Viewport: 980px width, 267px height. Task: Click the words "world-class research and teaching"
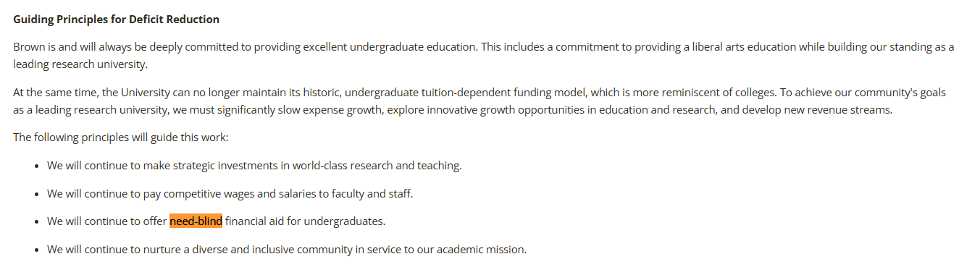(377, 166)
